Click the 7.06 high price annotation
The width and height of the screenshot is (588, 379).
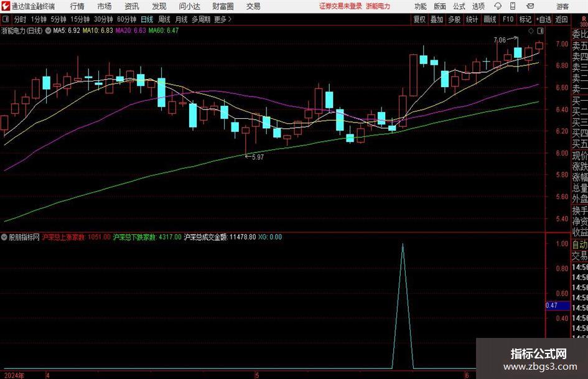click(x=500, y=40)
